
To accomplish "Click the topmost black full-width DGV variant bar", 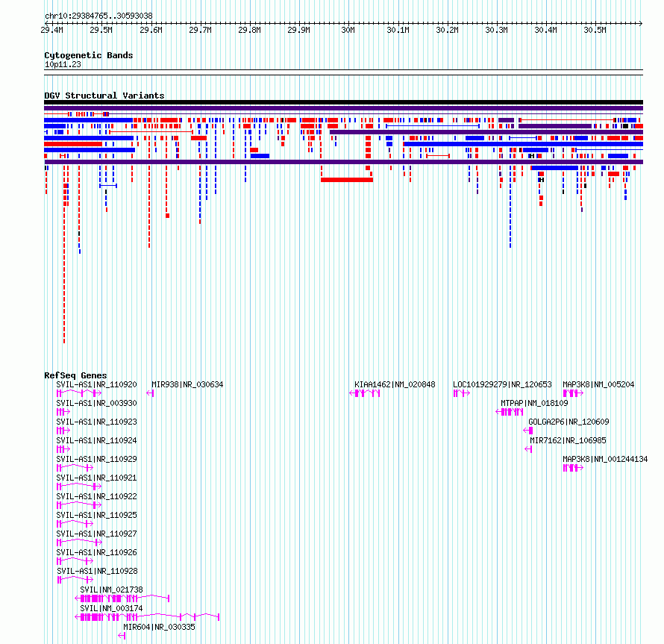I will [343, 102].
